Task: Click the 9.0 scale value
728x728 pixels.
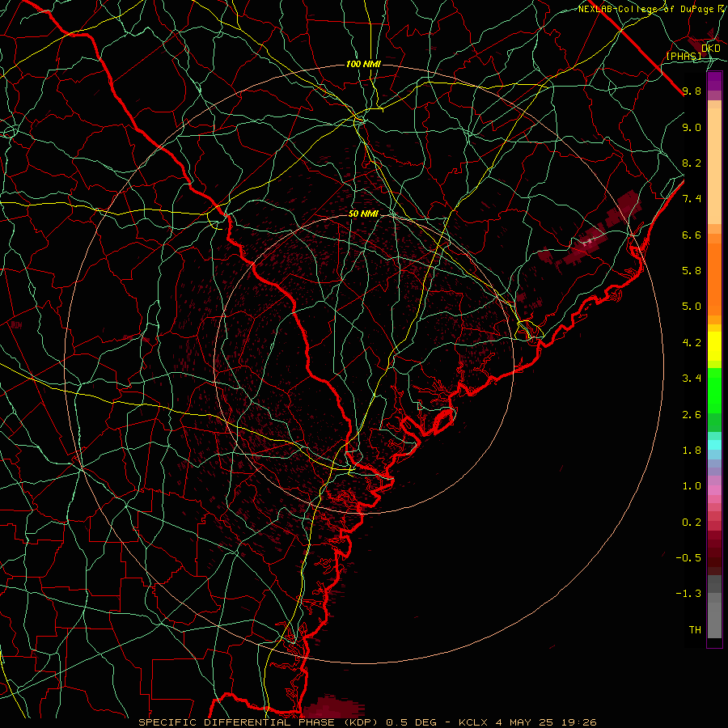Action: 692,127
